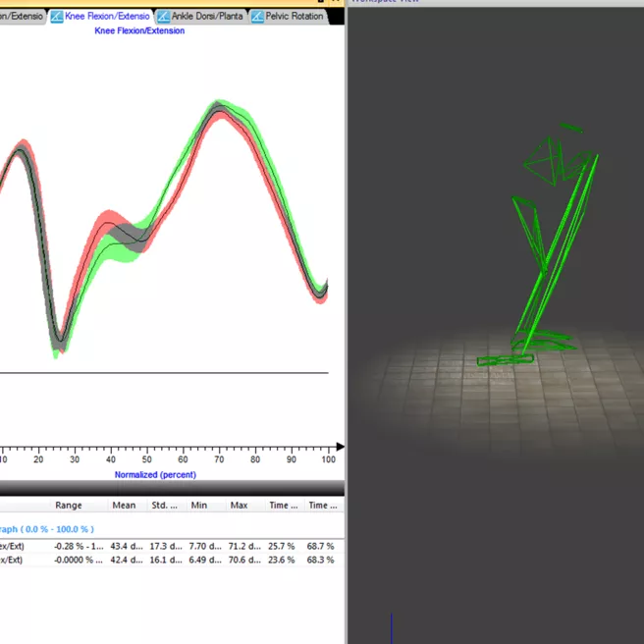644x644 pixels.
Task: Click the Time column header above 68.7 %
Action: point(323,506)
